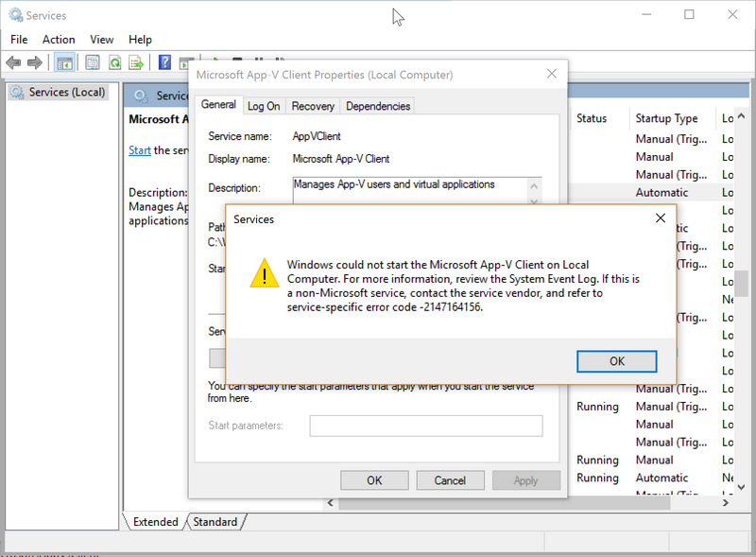756x557 pixels.
Task: Click the Back arrow toolbar icon
Action: [x=13, y=62]
